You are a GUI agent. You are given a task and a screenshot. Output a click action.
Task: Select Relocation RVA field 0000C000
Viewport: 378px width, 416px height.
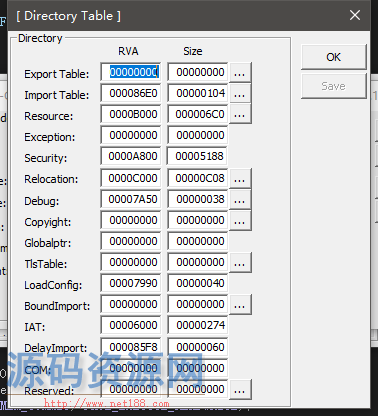pyautogui.click(x=131, y=178)
